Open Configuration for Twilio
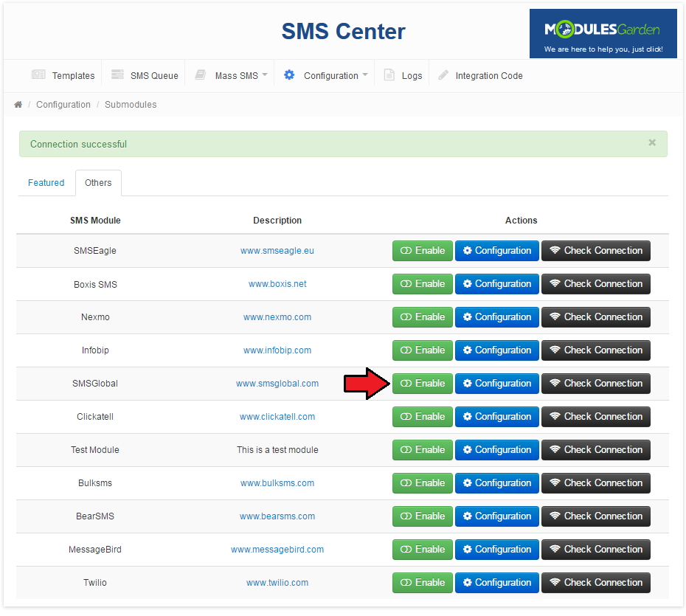The height and width of the screenshot is (616, 686). tap(497, 584)
